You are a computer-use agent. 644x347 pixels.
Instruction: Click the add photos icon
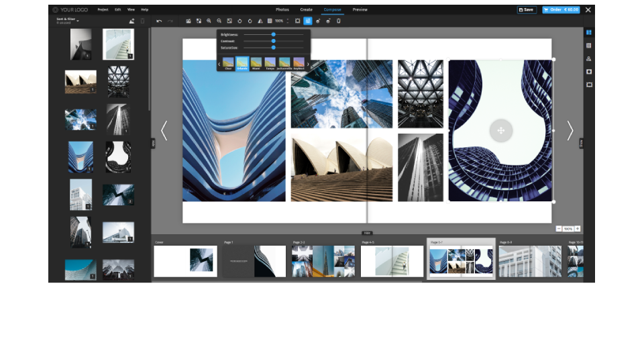131,21
